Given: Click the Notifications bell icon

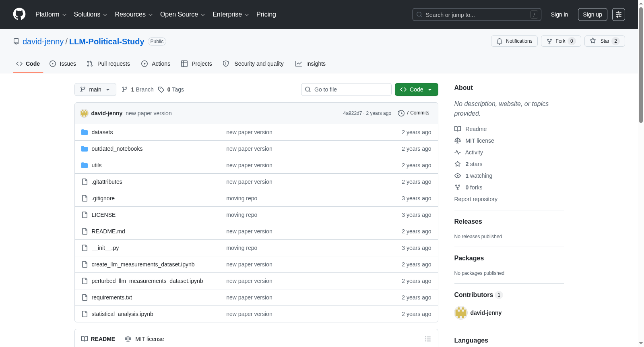Looking at the screenshot, I should [500, 41].
